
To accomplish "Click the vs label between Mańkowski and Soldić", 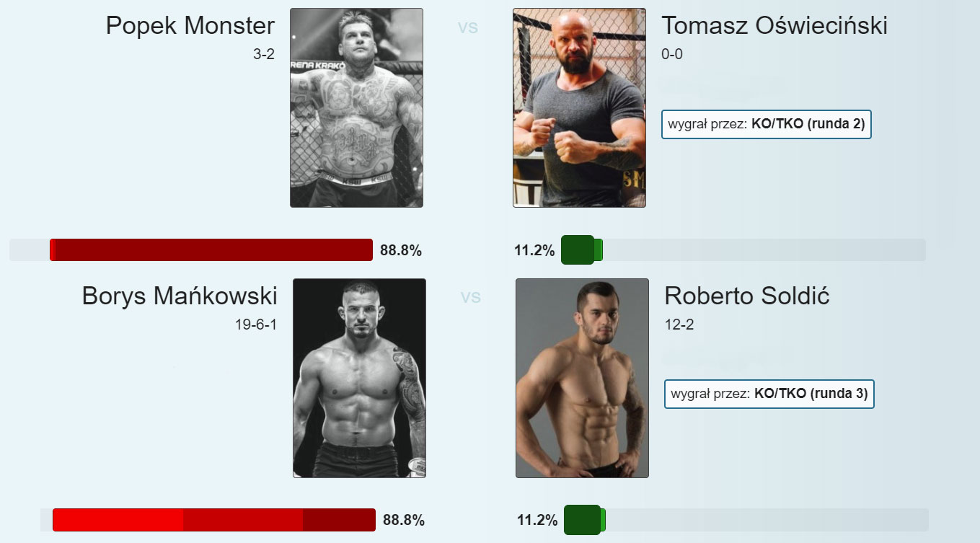I will pyautogui.click(x=471, y=297).
